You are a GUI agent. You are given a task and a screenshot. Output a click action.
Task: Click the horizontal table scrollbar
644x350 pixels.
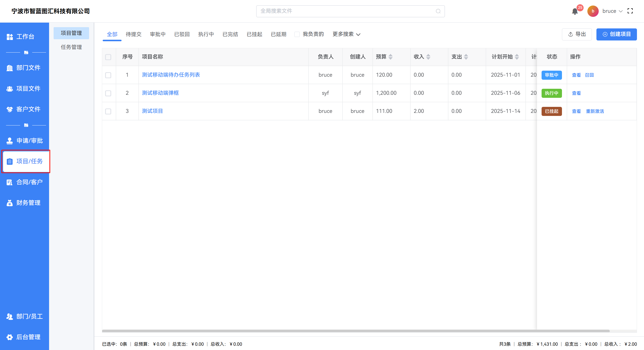(x=355, y=331)
